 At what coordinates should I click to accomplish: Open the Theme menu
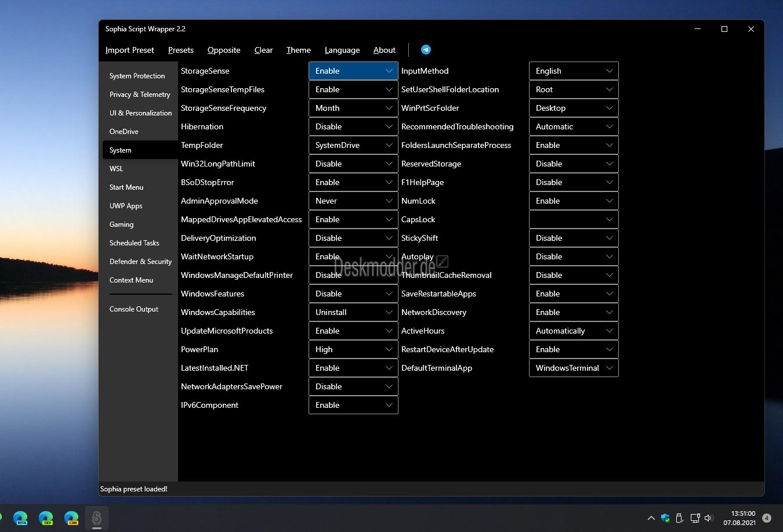click(x=299, y=50)
